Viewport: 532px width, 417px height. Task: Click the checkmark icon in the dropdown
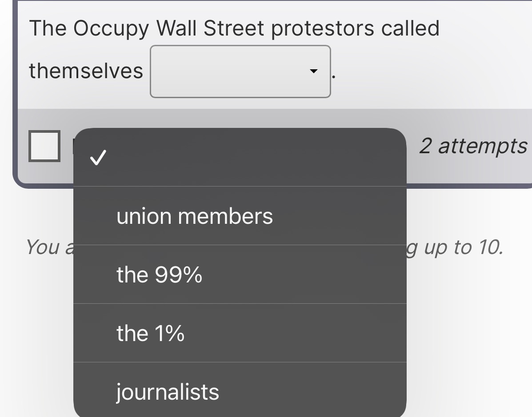pos(98,158)
